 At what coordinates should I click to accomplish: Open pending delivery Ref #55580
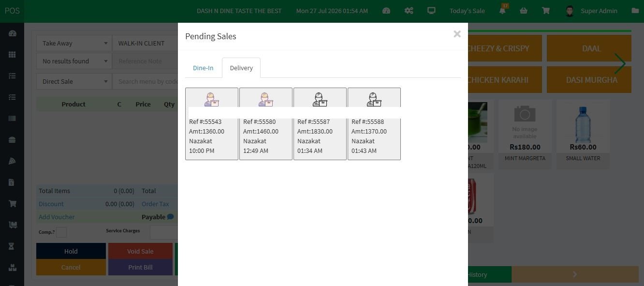(266, 124)
